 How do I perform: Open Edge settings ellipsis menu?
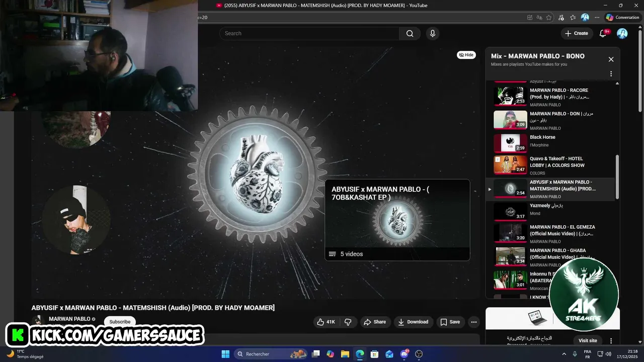(x=597, y=17)
